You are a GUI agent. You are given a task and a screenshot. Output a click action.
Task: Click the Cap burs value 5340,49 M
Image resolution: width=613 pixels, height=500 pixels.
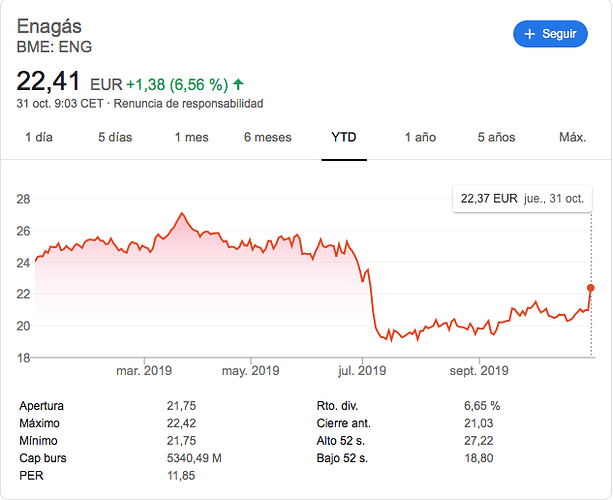click(194, 458)
